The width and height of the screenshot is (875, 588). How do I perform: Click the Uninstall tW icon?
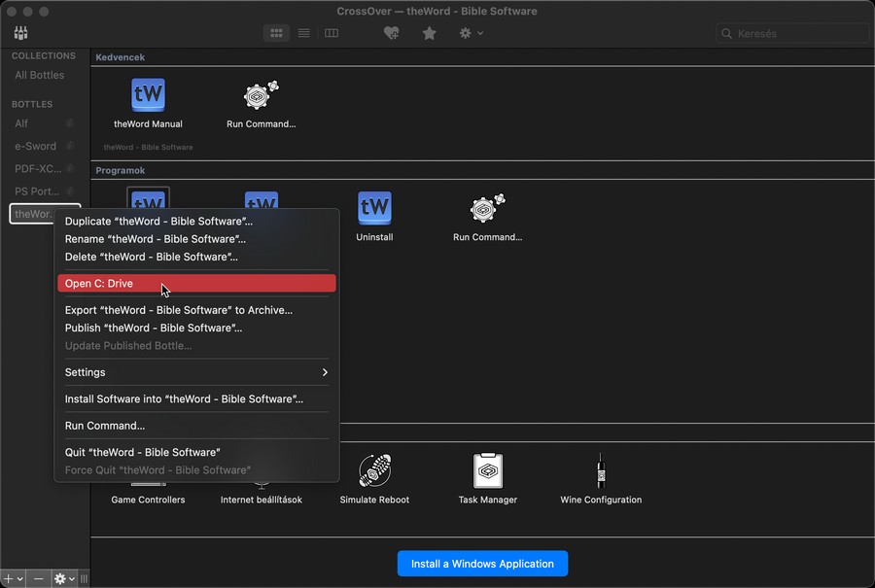point(374,208)
